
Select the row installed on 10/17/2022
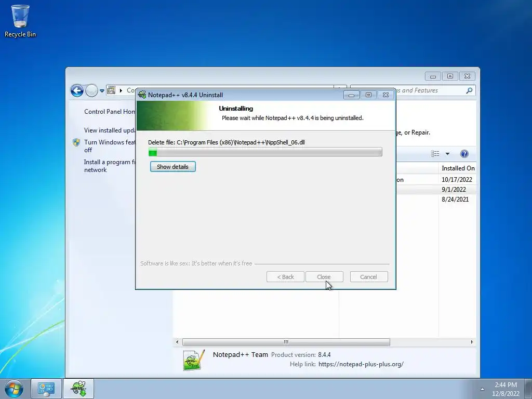[436, 179]
